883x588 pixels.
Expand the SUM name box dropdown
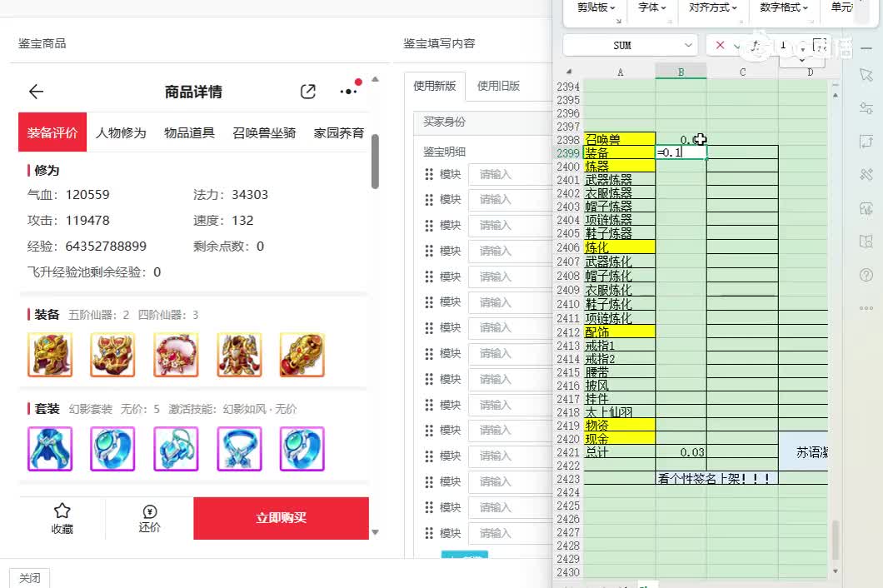tap(688, 45)
